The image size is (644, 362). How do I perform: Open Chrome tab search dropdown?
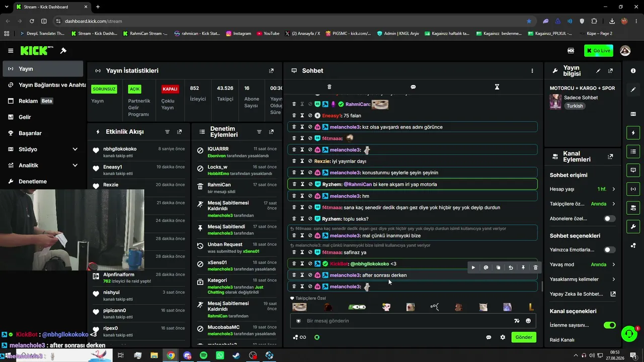pos(7,7)
